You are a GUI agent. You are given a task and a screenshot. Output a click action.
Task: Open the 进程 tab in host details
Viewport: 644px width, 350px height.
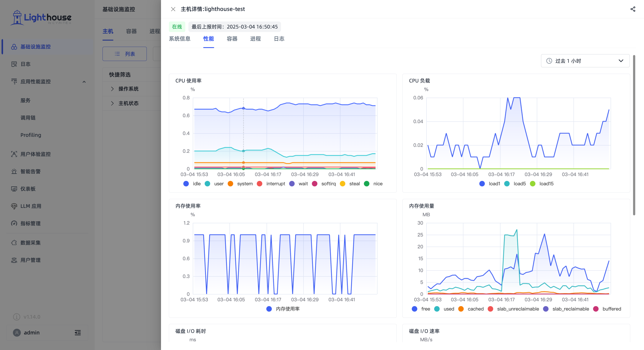point(255,39)
